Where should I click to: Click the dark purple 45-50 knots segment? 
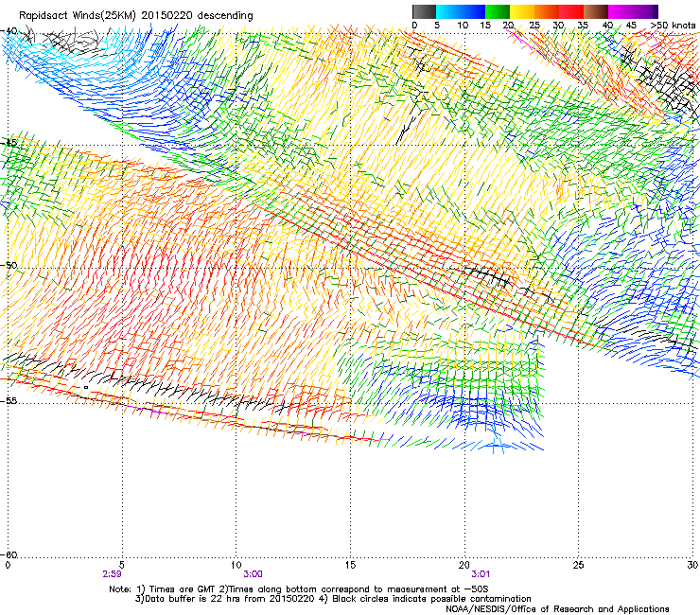click(x=645, y=12)
